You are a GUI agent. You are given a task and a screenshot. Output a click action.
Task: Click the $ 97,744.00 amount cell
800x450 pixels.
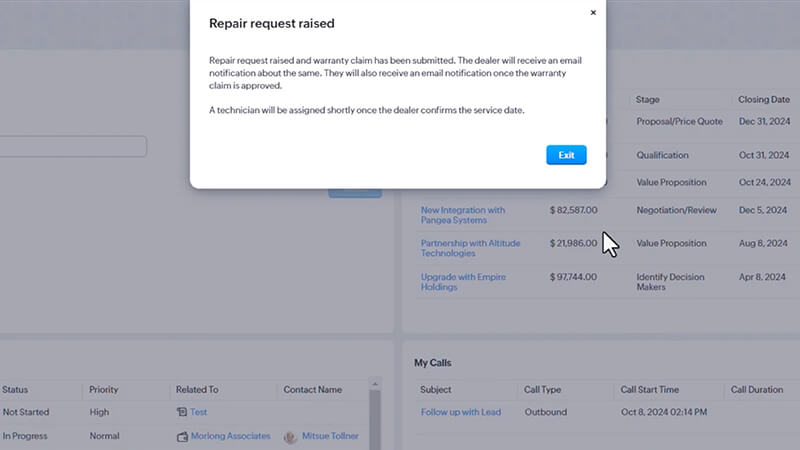click(573, 277)
